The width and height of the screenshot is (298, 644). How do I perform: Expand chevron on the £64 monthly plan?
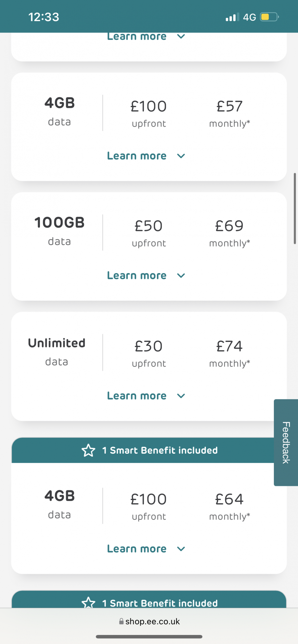[x=181, y=549]
